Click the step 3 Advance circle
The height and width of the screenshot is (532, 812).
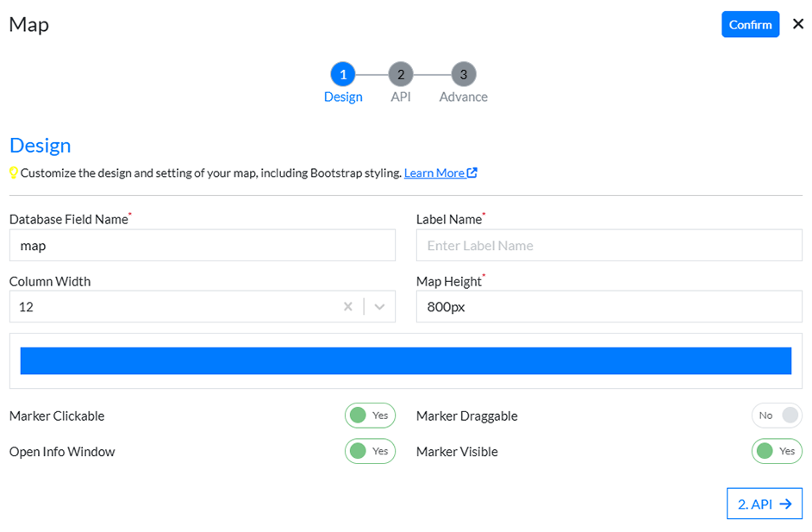click(x=463, y=74)
